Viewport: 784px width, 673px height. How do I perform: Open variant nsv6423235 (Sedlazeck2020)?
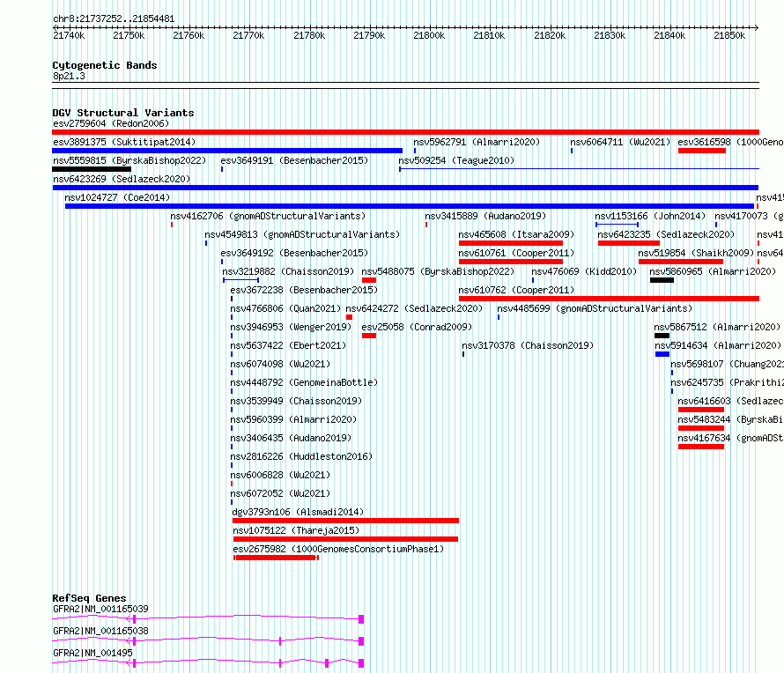[666, 234]
